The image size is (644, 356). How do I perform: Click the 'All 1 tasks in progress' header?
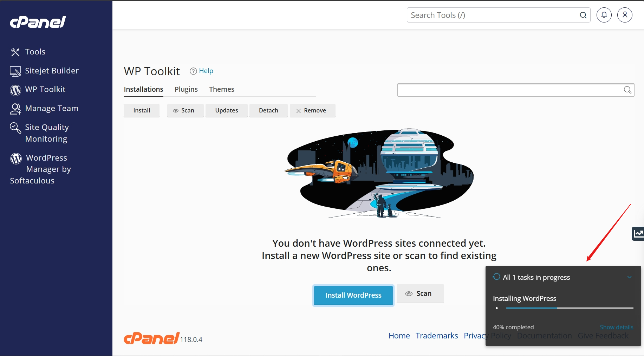pos(536,277)
